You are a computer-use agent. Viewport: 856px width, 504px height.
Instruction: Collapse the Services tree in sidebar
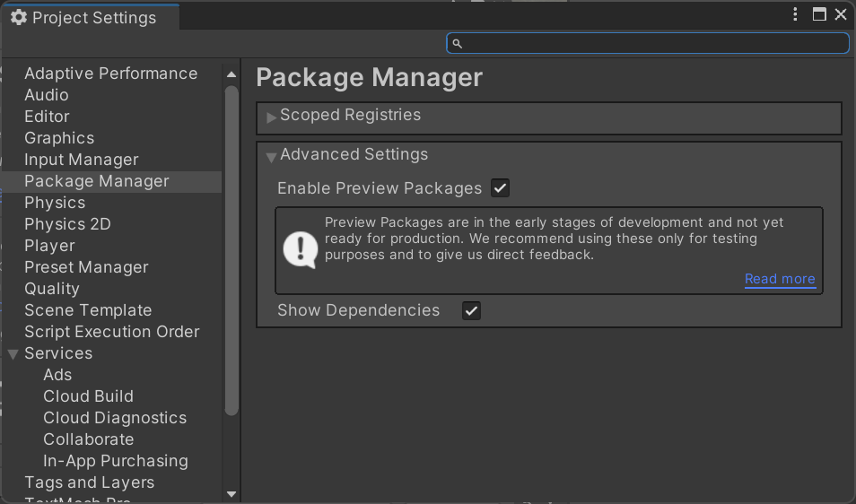click(x=13, y=354)
